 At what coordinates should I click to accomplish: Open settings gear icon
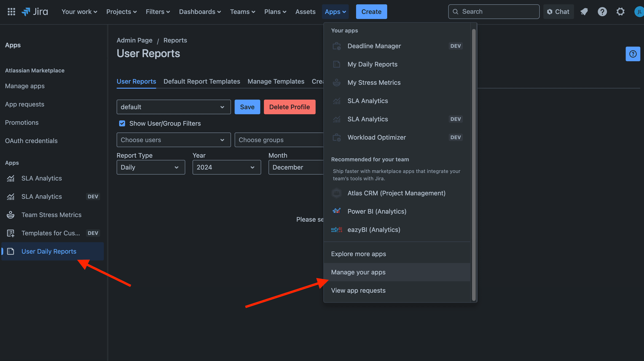click(x=620, y=11)
